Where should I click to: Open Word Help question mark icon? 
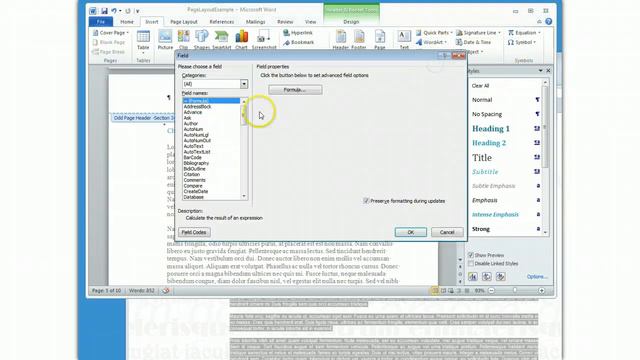[549, 22]
